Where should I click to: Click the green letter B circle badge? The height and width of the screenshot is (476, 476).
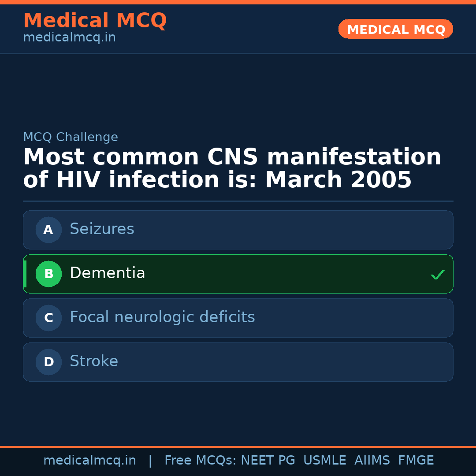[48, 274]
